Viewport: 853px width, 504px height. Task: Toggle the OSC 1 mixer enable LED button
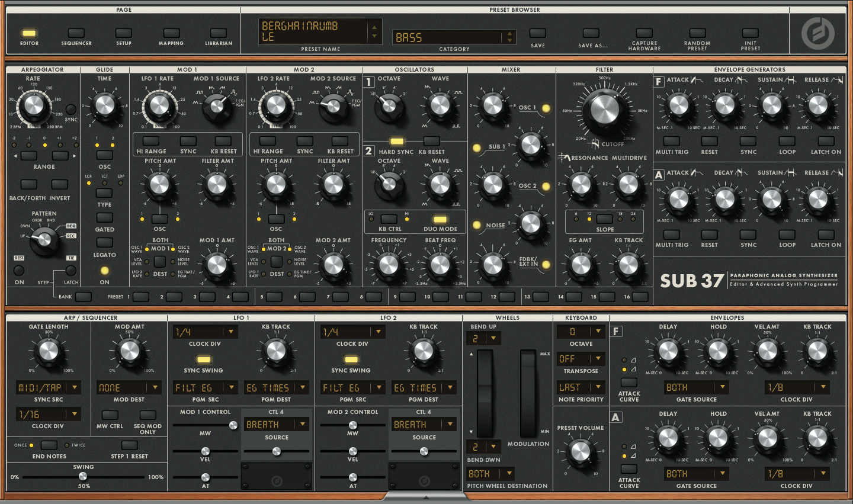coord(546,108)
